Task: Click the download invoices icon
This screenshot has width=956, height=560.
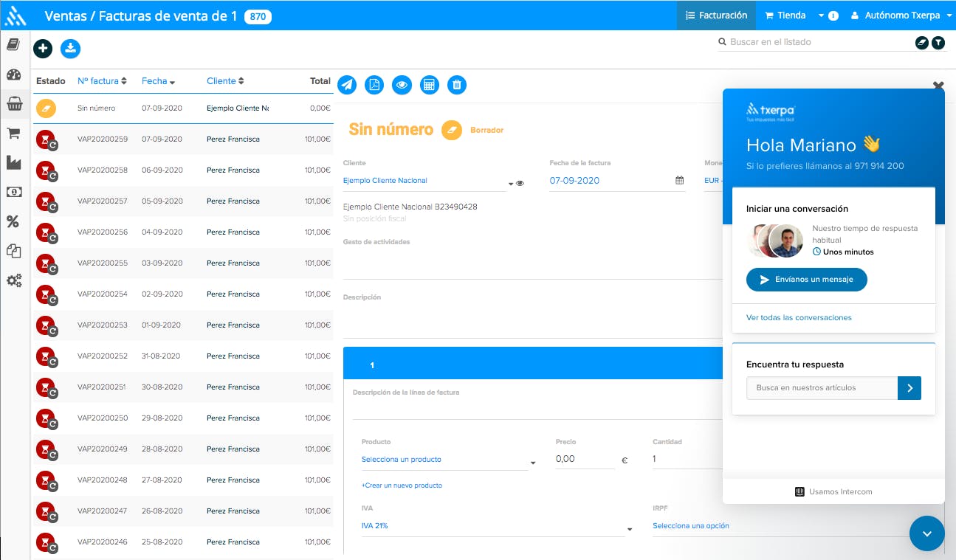Action: pos(70,49)
